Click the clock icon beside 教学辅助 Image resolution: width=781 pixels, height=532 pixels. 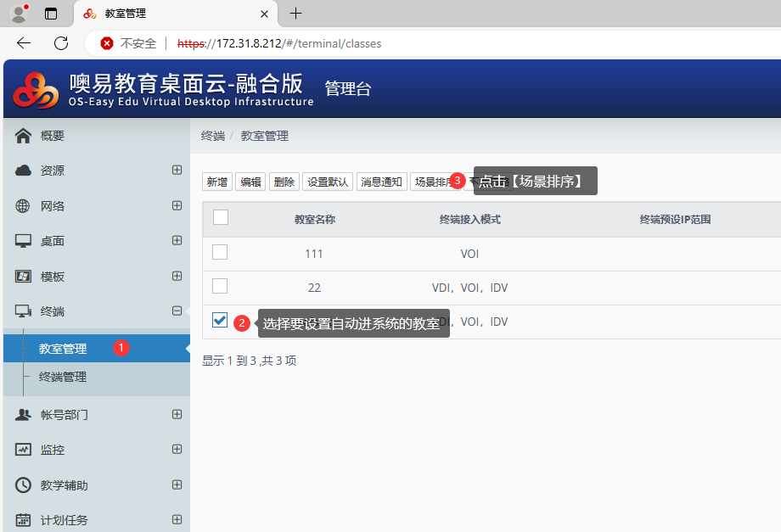point(24,485)
